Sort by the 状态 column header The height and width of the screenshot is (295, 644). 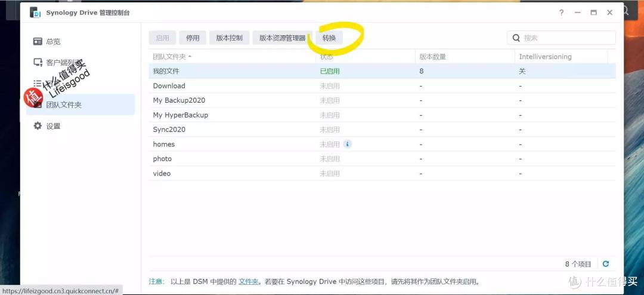pyautogui.click(x=366, y=57)
